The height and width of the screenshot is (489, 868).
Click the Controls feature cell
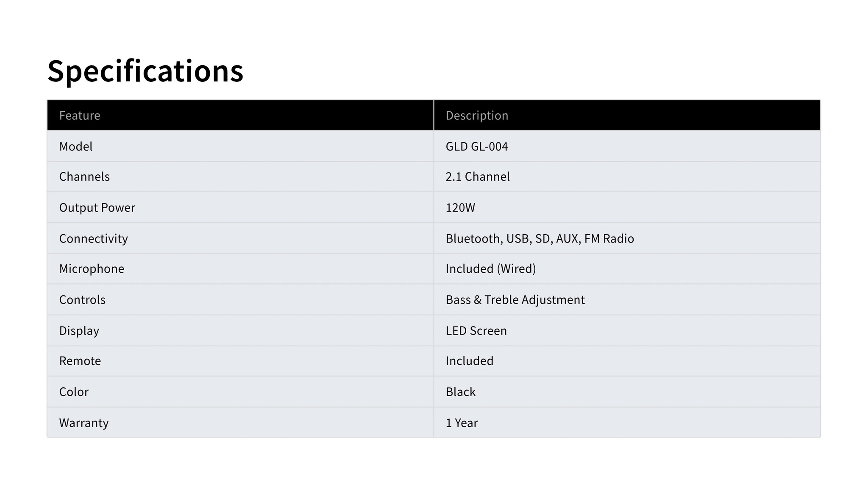tap(82, 299)
